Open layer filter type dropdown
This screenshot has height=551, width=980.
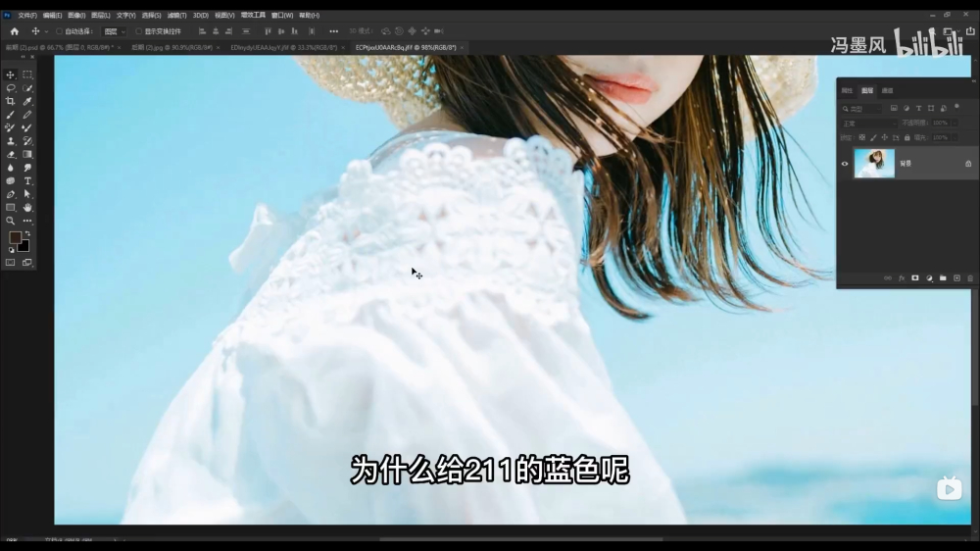(x=862, y=109)
